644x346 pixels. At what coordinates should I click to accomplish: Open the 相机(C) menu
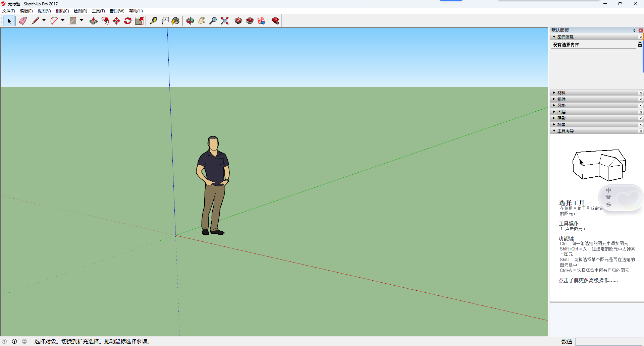[x=62, y=11]
